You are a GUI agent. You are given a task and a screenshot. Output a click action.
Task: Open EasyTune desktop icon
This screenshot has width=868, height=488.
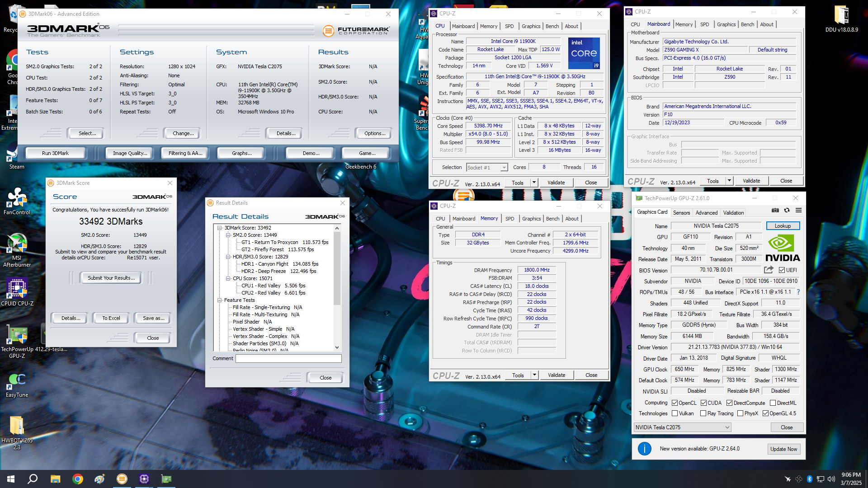(17, 385)
